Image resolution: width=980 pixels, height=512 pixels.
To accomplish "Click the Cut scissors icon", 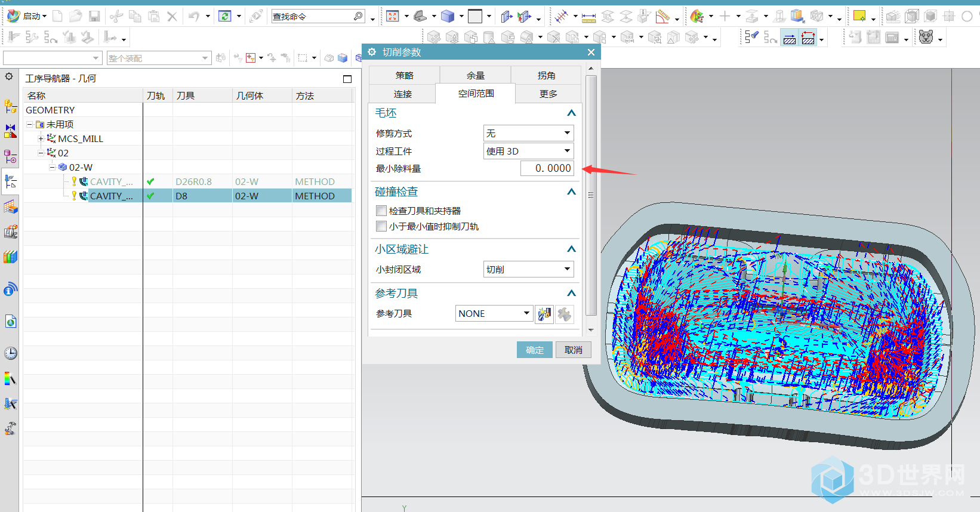I will point(117,16).
